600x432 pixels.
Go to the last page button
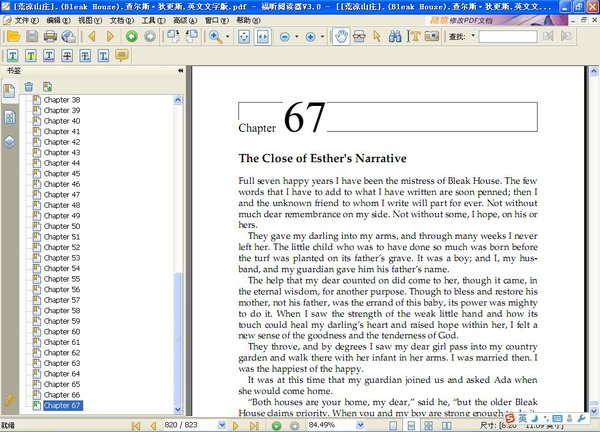pos(254,425)
